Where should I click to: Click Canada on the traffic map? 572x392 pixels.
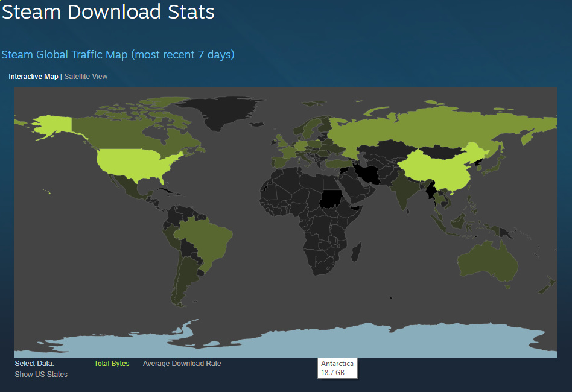(121, 133)
